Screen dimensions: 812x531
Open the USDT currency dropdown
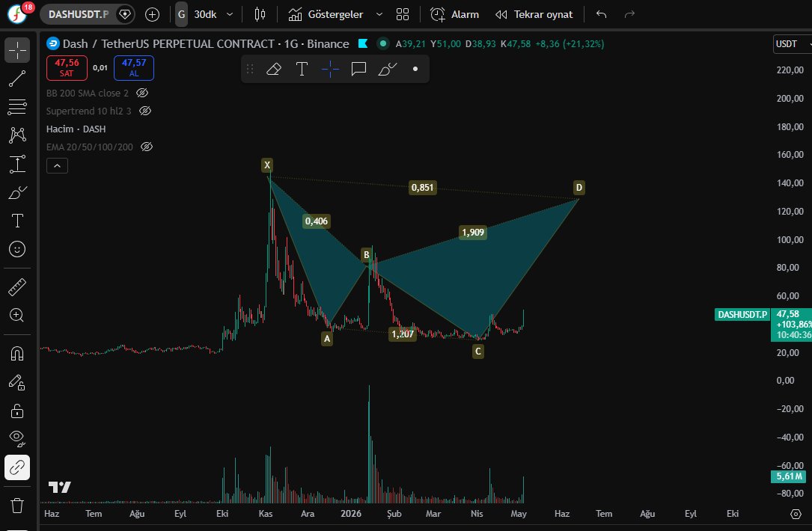[x=793, y=44]
